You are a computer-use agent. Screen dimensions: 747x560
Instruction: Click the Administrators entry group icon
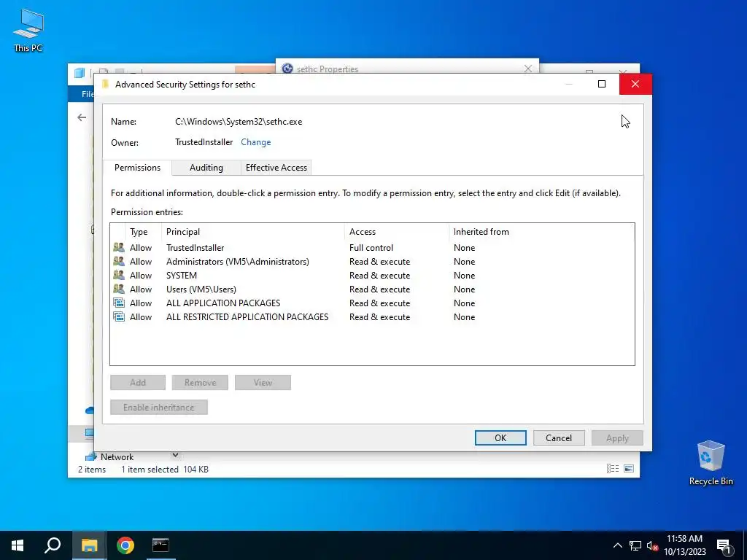(119, 262)
